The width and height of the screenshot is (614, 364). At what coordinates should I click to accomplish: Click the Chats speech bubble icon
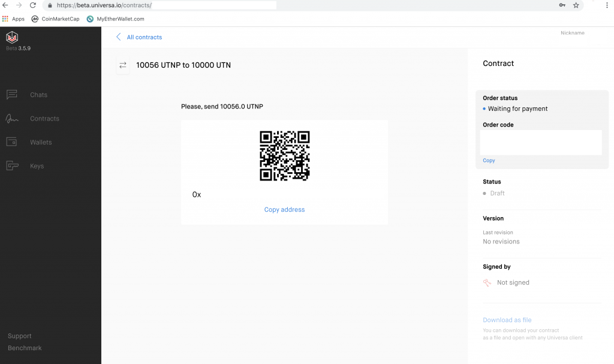click(x=11, y=95)
